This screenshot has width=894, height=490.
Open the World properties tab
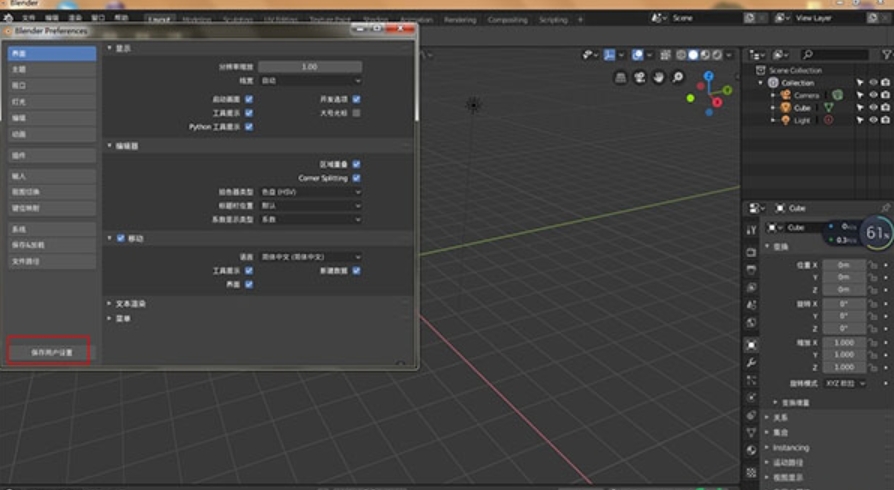pos(751,323)
